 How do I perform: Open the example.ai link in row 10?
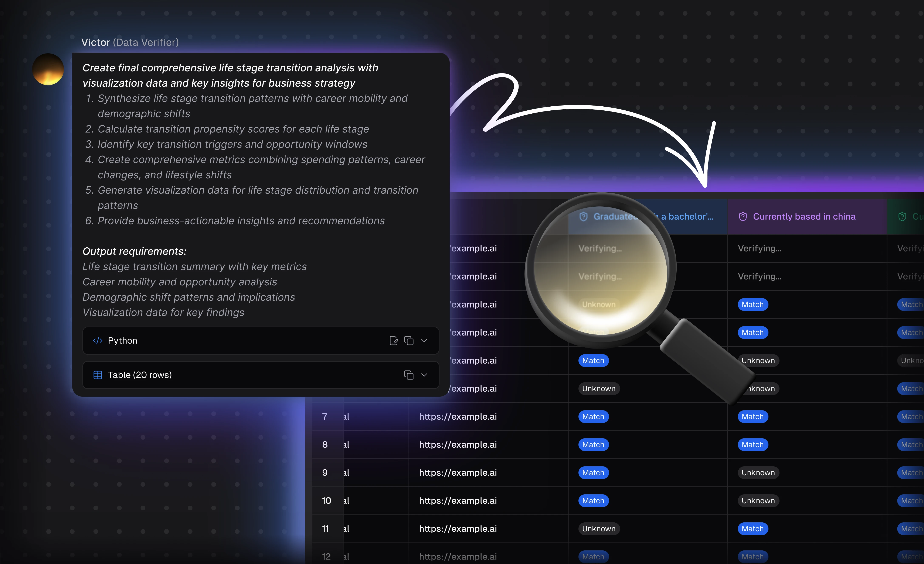458,500
